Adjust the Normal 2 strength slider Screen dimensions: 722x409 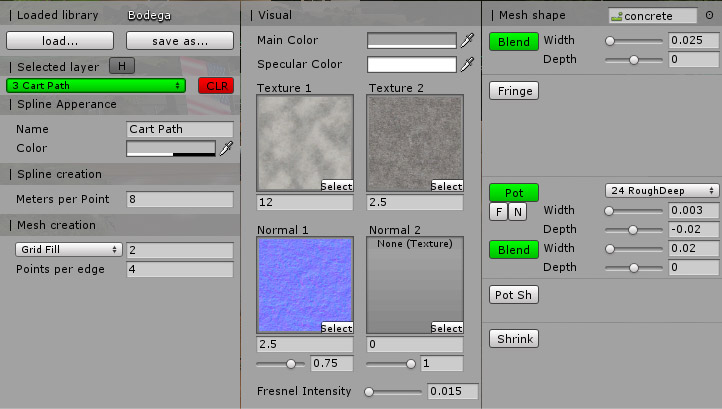click(x=390, y=364)
